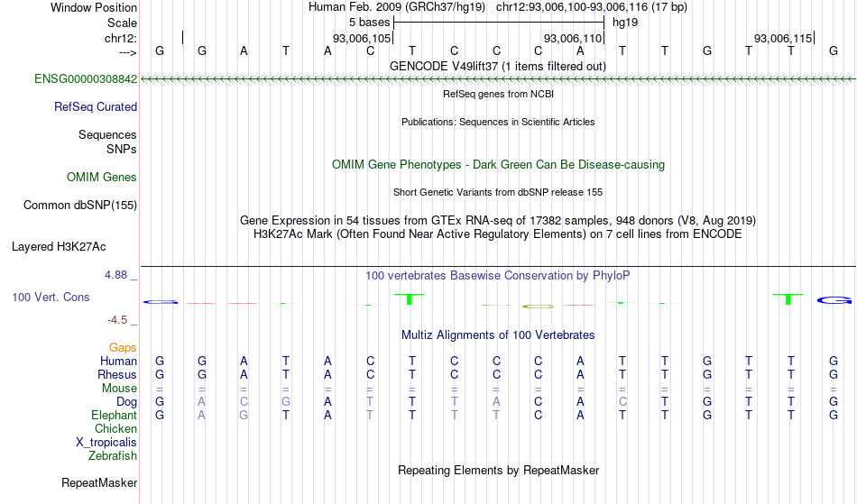The height and width of the screenshot is (504, 857).
Task: Click the faded G base in Elephant row
Action: [x=244, y=416]
